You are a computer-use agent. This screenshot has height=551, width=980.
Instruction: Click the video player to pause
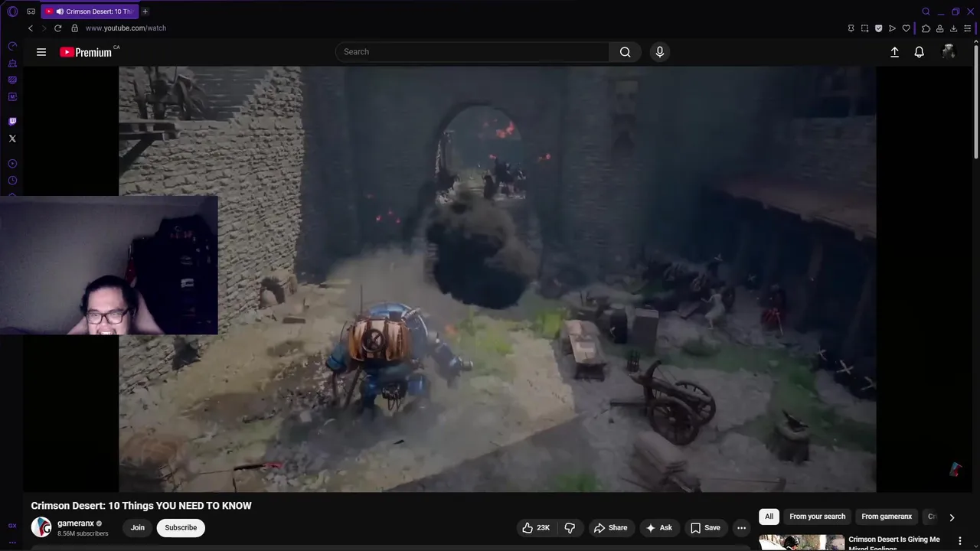pos(498,279)
